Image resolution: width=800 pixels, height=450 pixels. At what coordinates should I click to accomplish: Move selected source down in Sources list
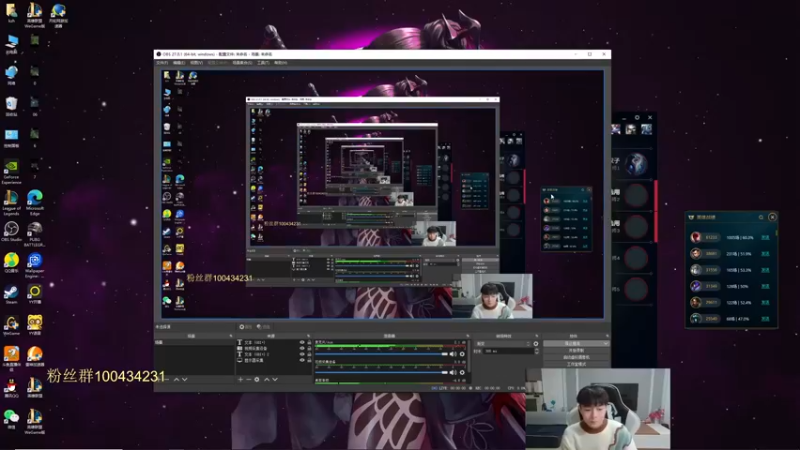tap(275, 380)
